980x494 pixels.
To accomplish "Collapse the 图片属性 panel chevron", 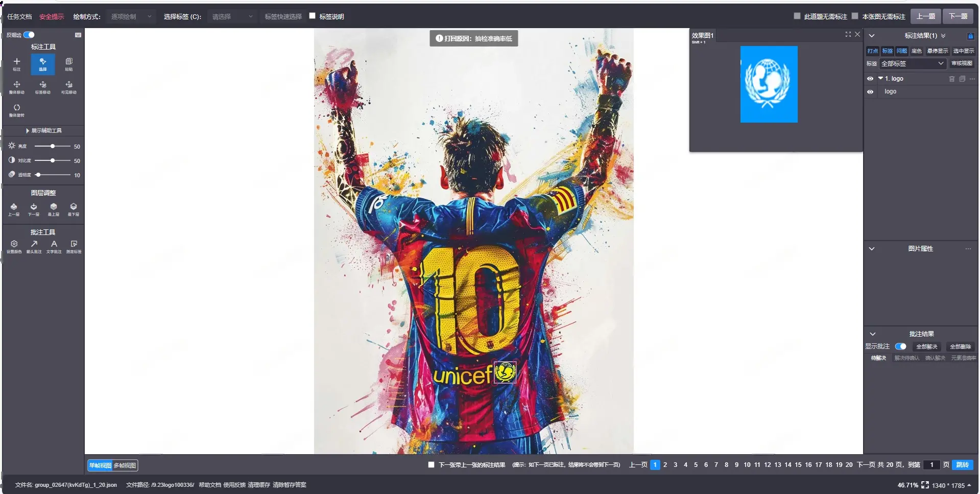I will pos(872,249).
